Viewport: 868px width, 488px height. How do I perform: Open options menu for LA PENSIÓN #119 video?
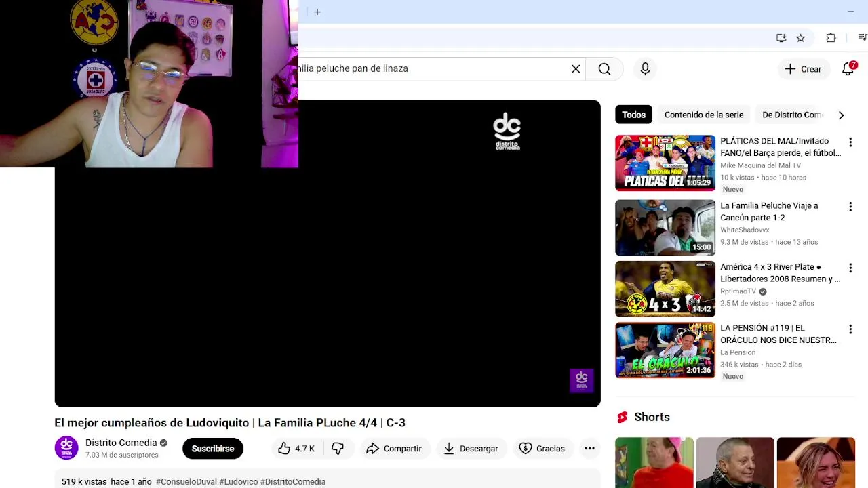[850, 329]
